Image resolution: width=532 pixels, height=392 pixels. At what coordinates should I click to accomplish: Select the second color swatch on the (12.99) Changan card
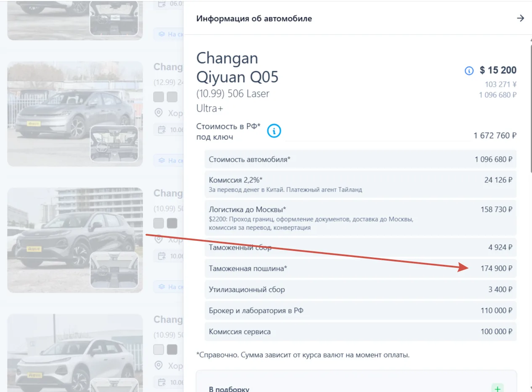coord(172,97)
